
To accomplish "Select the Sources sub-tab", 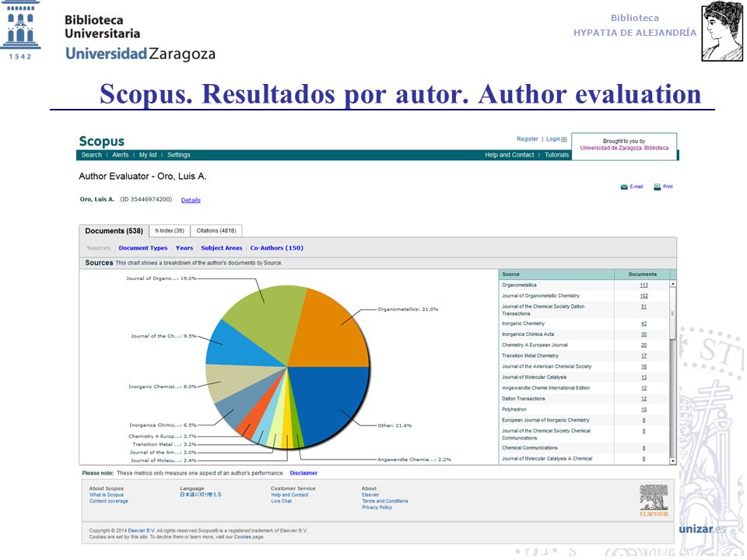I will (99, 248).
